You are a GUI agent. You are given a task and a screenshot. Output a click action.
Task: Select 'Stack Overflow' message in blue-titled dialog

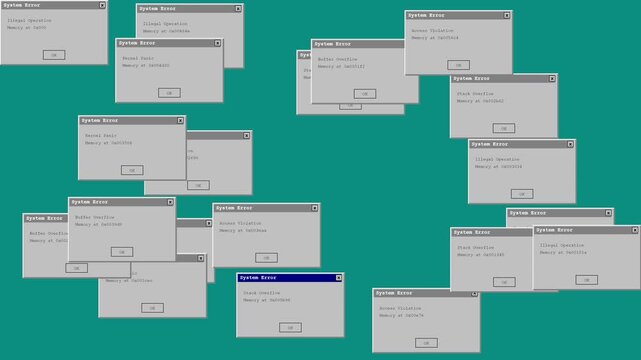tap(262, 293)
